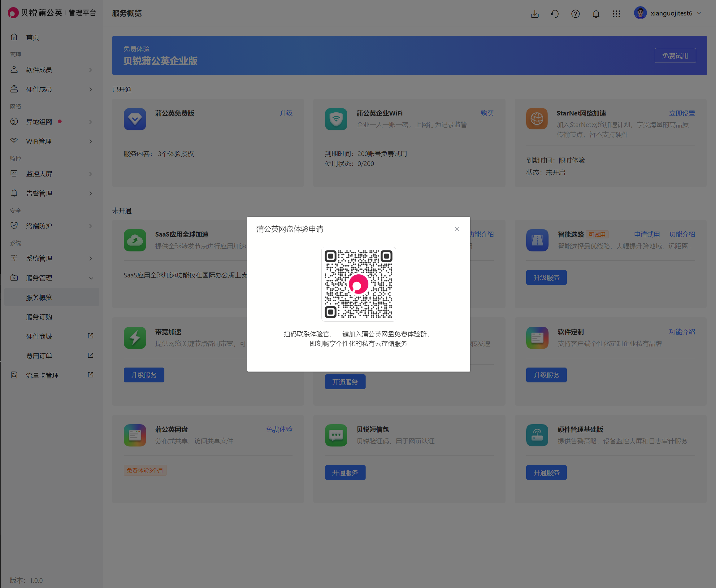Click 功能介绍 link on 智能选路
Screen dimensions: 716x588
pyautogui.click(x=682, y=234)
